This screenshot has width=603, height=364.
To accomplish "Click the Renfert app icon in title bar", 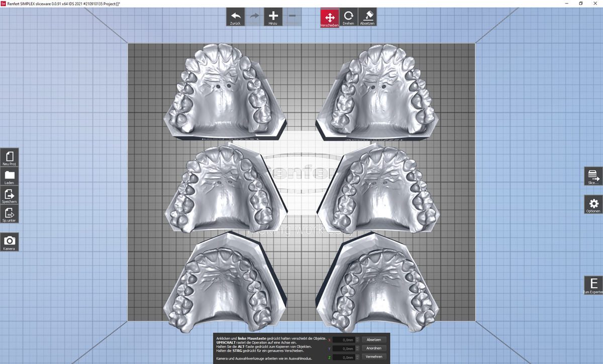I will (x=4, y=4).
